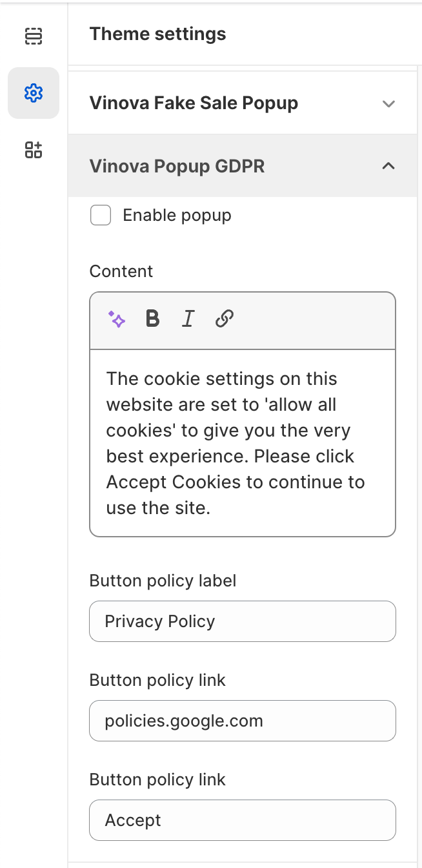
Task: Collapse the Vinova Popup GDPR chevron
Action: click(x=388, y=166)
